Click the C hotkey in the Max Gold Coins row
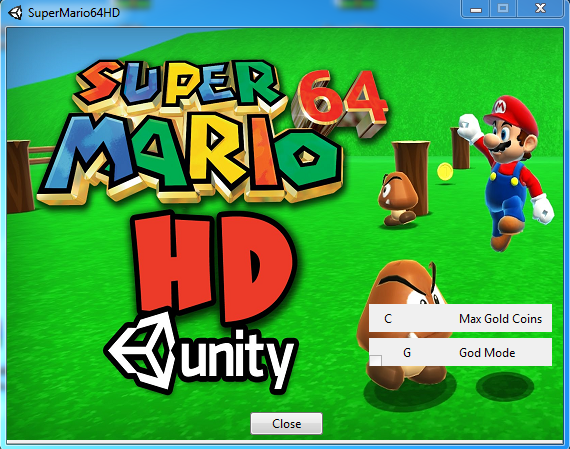 coord(388,319)
